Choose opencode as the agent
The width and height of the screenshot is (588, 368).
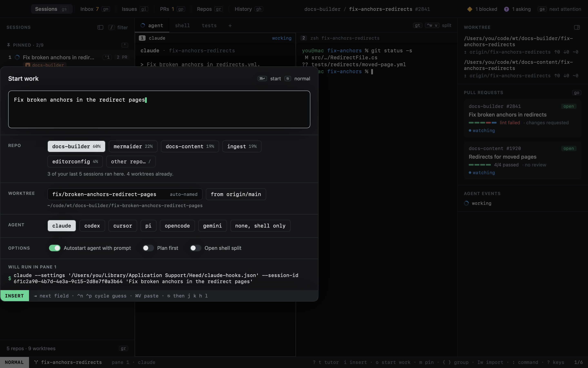pos(177,226)
